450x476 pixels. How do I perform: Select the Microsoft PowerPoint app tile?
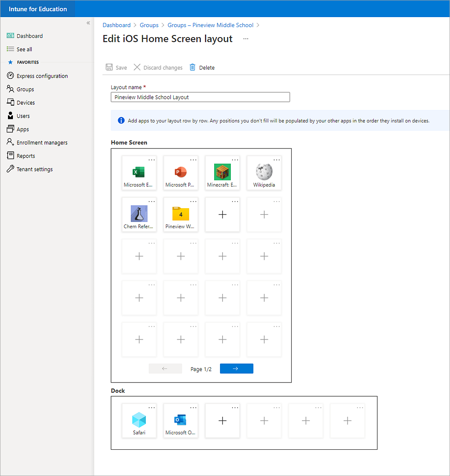(x=180, y=173)
